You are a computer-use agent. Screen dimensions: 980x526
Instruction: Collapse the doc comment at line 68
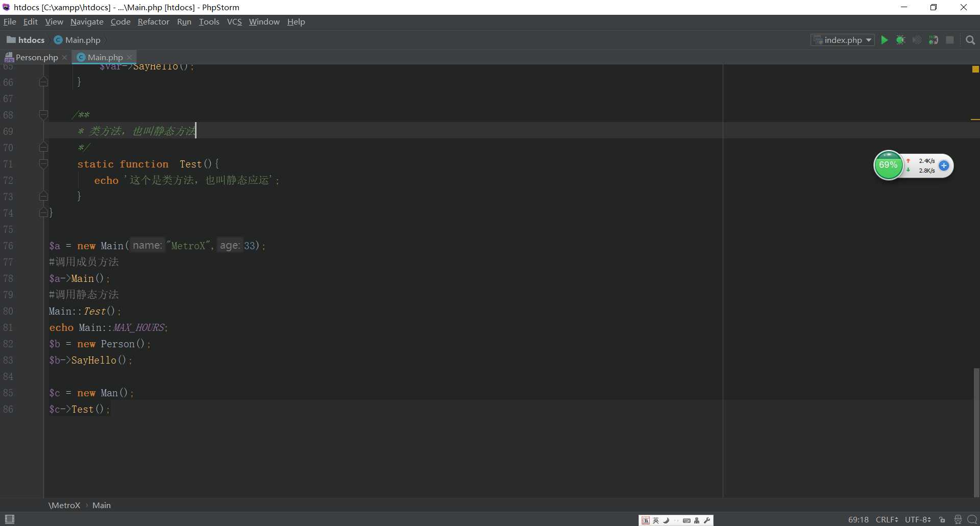point(43,115)
